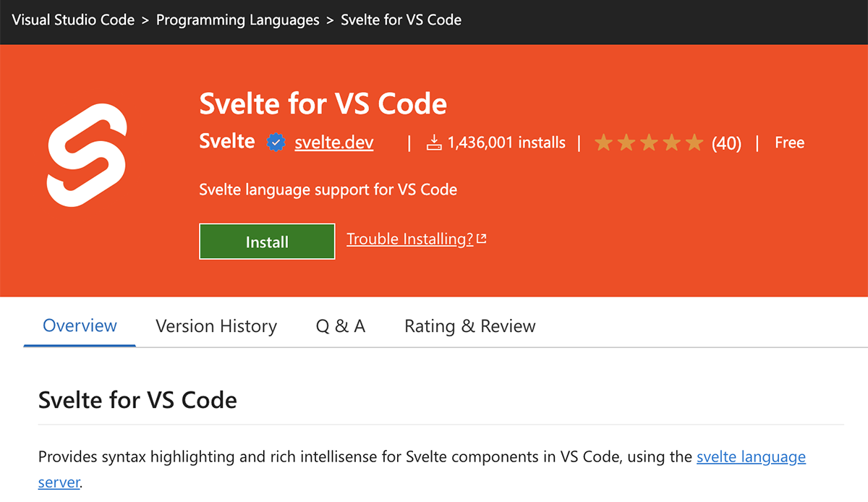
Task: Install the Svelte extension
Action: [267, 242]
